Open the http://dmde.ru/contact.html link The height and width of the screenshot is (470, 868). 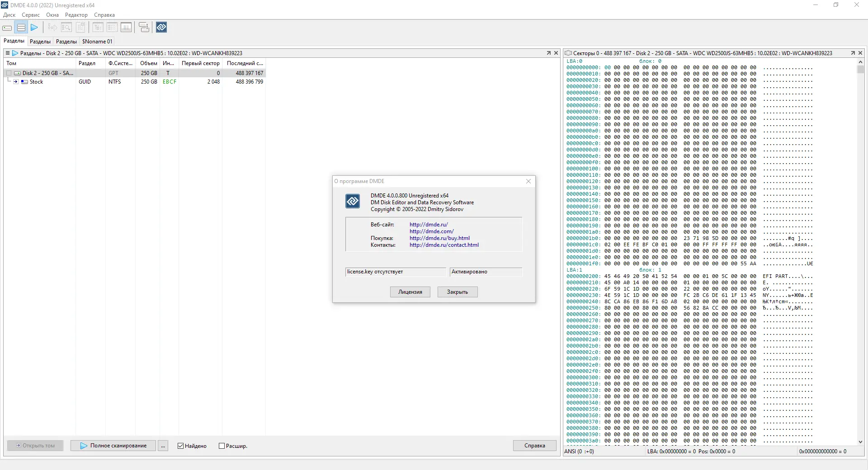tap(444, 245)
